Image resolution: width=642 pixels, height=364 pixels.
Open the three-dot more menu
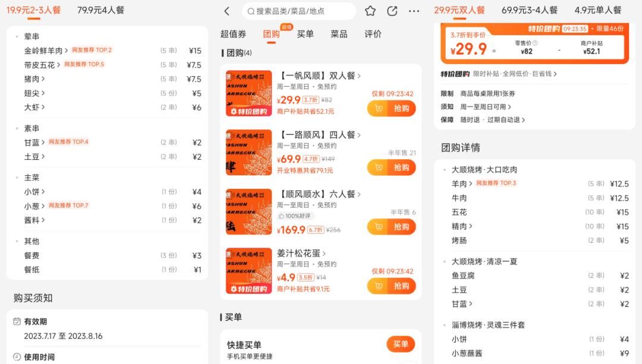point(414,11)
